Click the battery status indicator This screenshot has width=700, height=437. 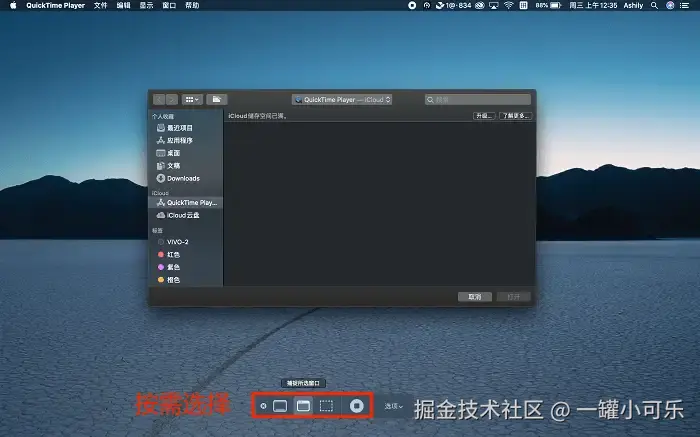548,5
